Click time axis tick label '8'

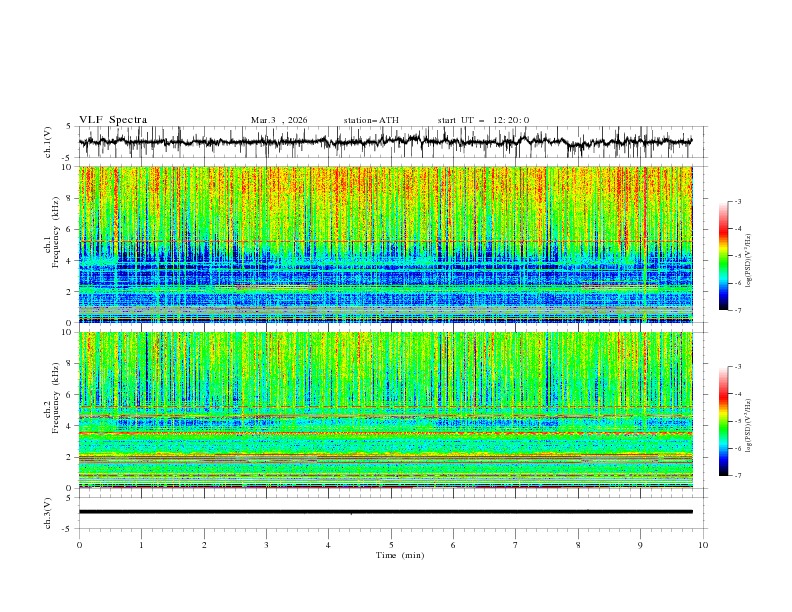(x=578, y=545)
